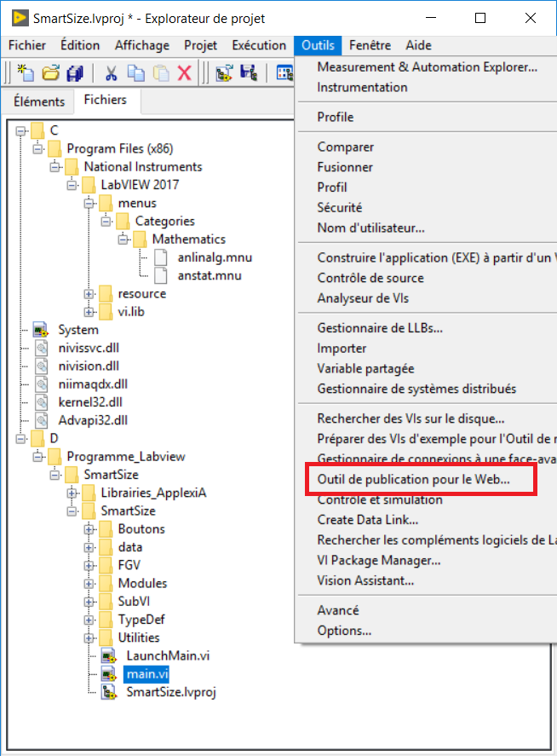Click the Advapi32.dll file icon

point(42,420)
